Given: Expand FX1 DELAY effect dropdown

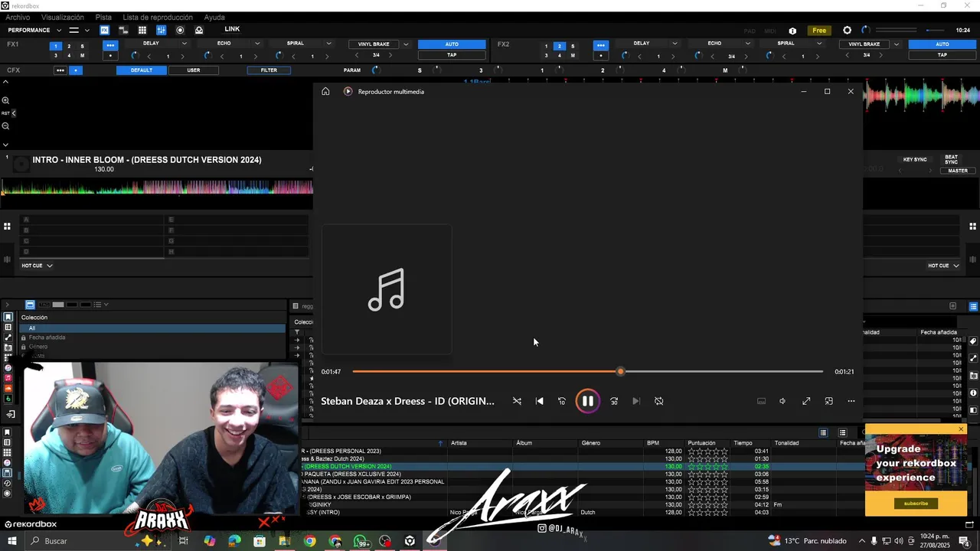Looking at the screenshot, I should (x=185, y=44).
